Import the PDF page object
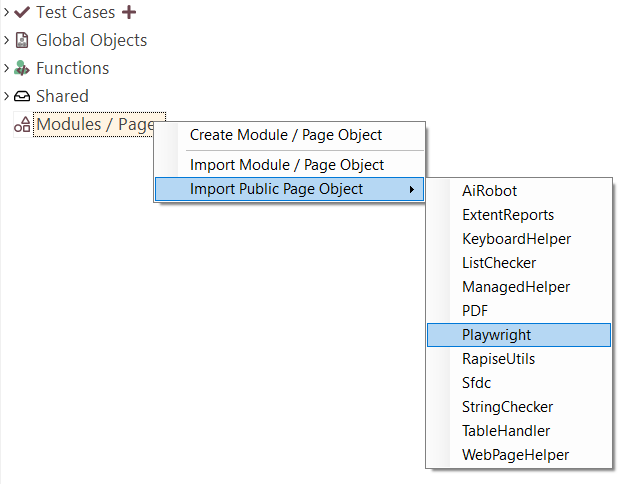Viewport: 631px width, 484px height. click(475, 311)
